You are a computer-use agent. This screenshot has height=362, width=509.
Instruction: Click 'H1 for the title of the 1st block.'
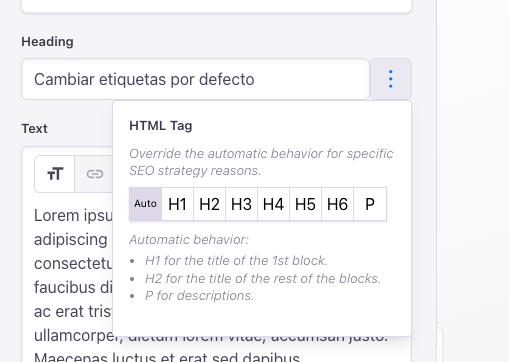click(x=236, y=261)
